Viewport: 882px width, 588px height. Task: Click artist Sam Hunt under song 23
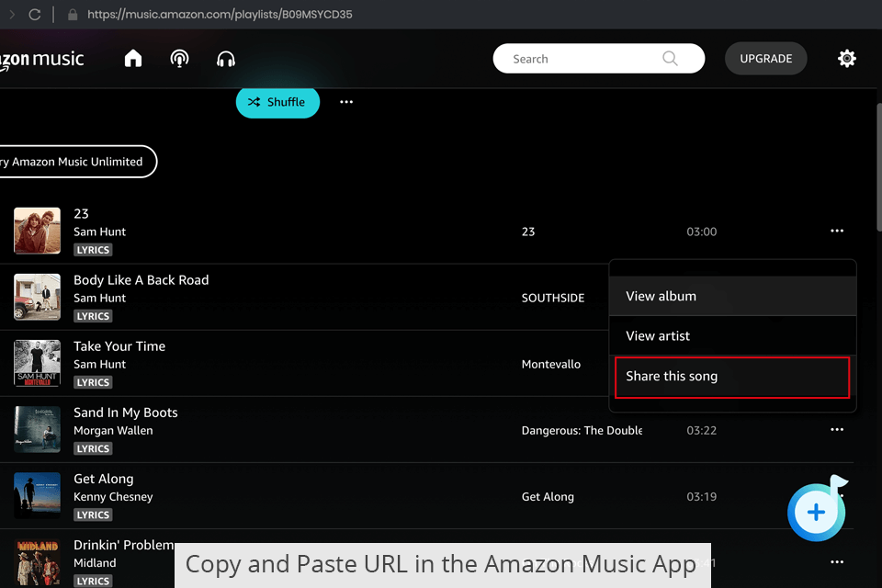99,232
